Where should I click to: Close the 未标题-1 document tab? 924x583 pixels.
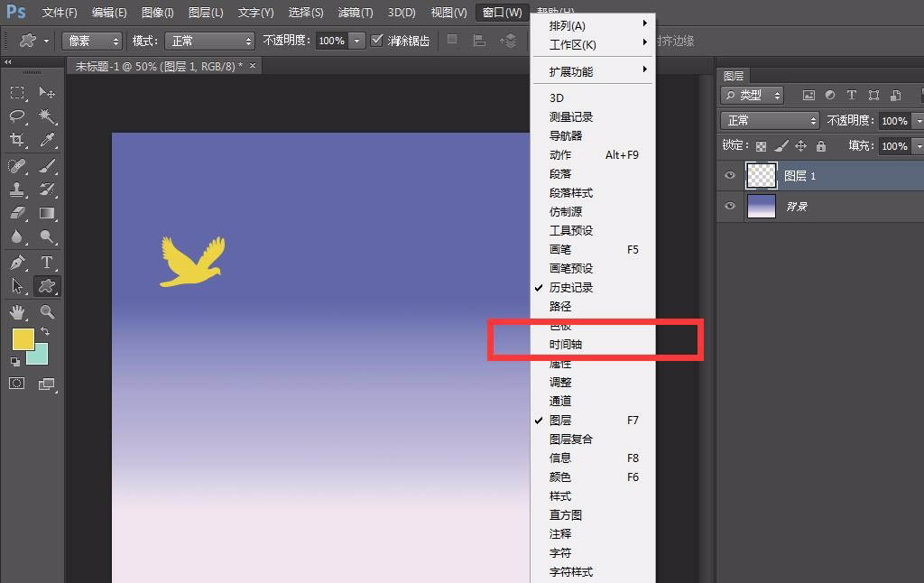tap(253, 66)
